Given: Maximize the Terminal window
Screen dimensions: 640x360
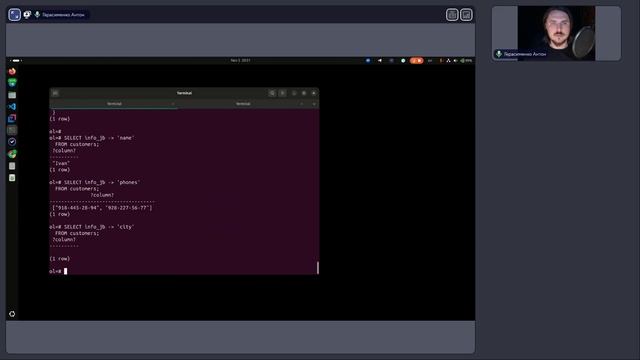Looking at the screenshot, I should tap(304, 93).
